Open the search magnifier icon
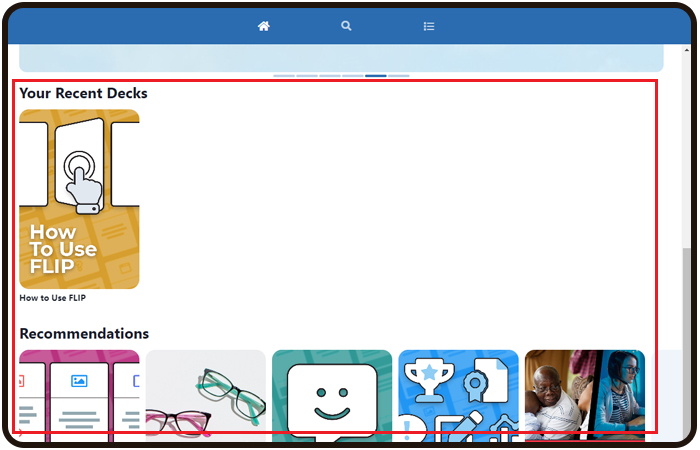This screenshot has height=450, width=700. pos(346,26)
